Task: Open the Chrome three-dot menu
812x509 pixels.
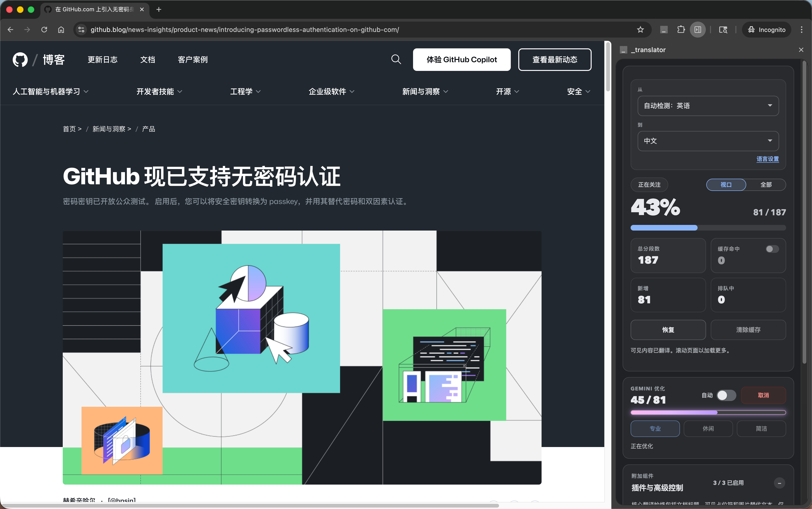Action: coord(802,30)
